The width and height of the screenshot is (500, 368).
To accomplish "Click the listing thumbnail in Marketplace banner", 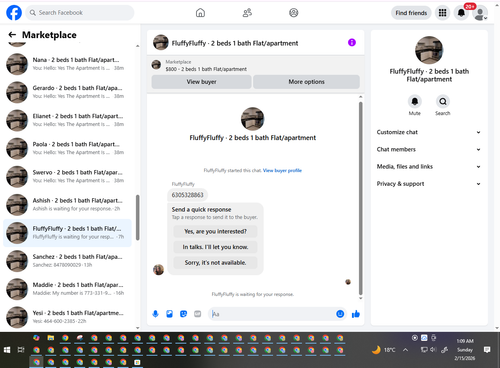I will [156, 65].
